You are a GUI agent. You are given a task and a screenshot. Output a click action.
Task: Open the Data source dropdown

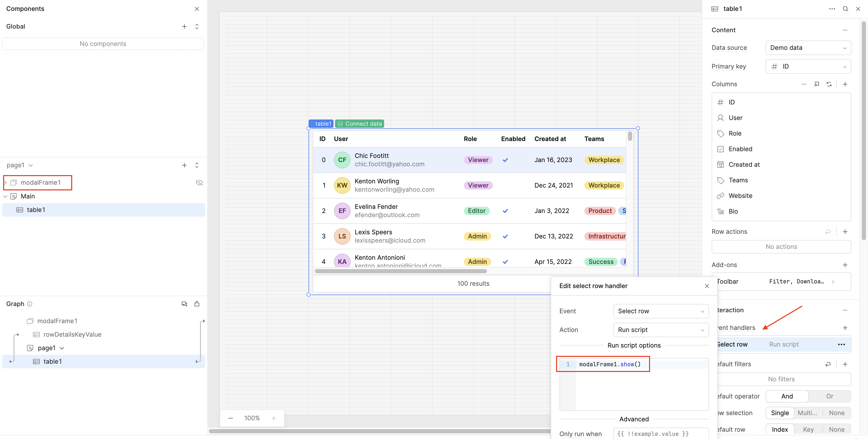pyautogui.click(x=808, y=48)
